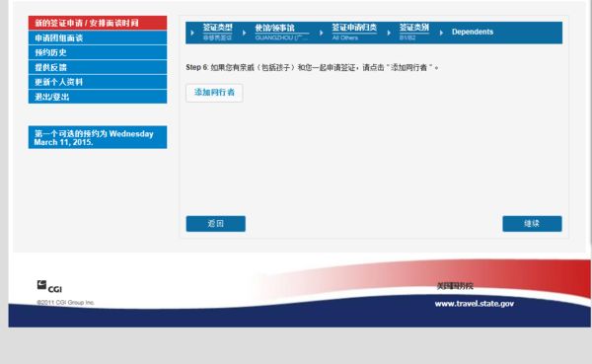Click the arrow icon before 签证申请归类

click(x=322, y=33)
